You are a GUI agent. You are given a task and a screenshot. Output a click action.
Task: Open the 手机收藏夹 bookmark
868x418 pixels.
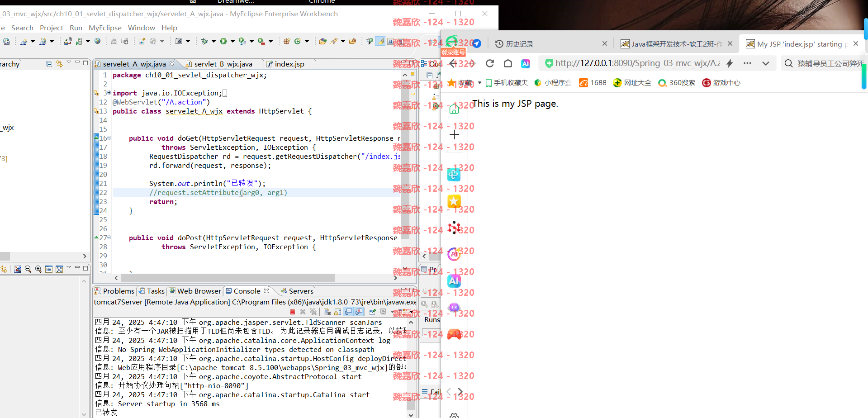coord(507,83)
